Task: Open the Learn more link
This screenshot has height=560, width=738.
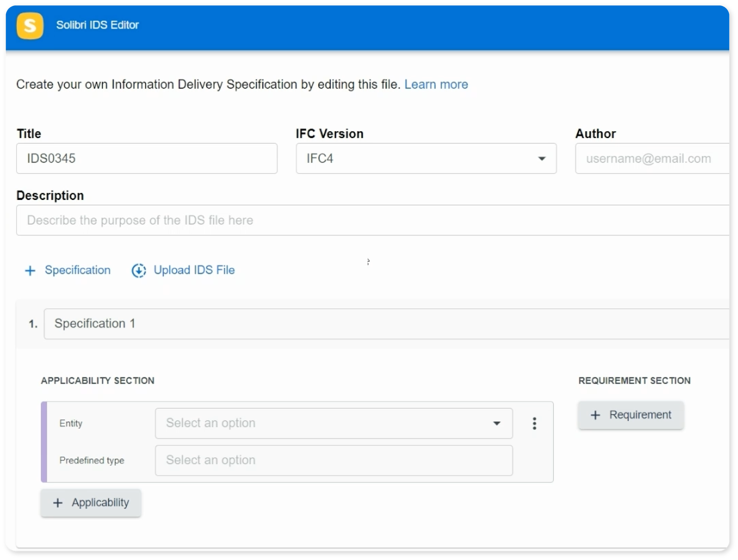Action: click(436, 84)
